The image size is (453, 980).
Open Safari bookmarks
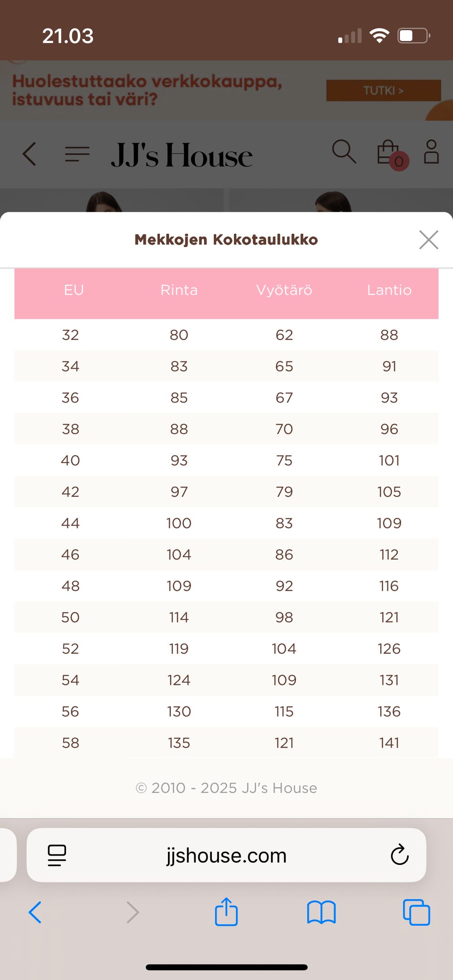tap(321, 912)
